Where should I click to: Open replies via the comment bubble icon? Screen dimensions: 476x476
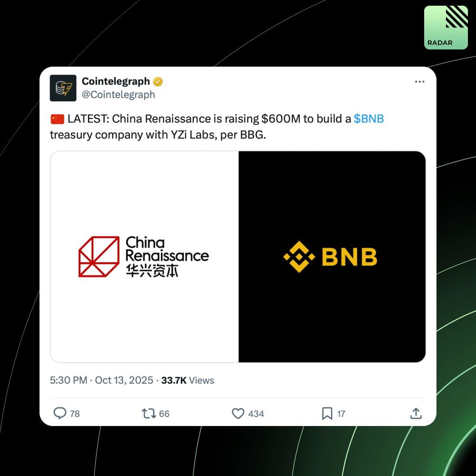click(60, 414)
